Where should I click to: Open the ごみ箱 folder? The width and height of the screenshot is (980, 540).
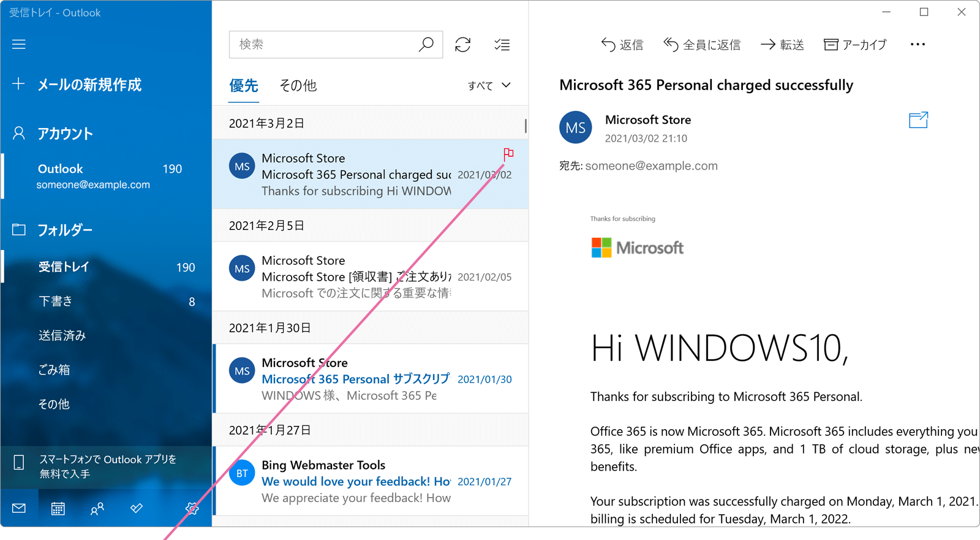pyautogui.click(x=107, y=370)
